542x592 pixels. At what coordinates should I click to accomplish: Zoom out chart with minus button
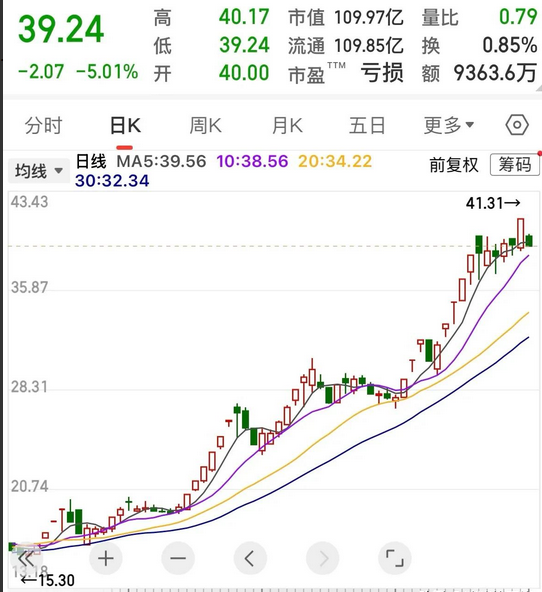pos(178,558)
